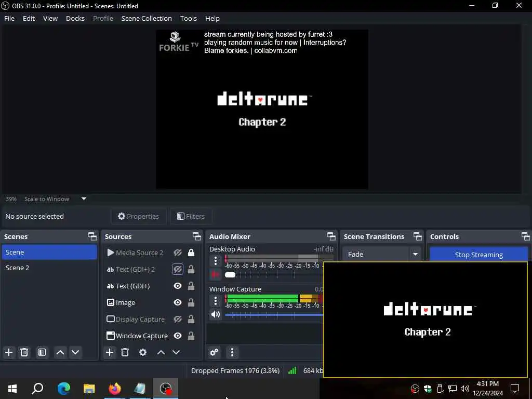This screenshot has width=532, height=399.
Task: Open scene filters icon in Scenes toolbar
Action: (42, 352)
